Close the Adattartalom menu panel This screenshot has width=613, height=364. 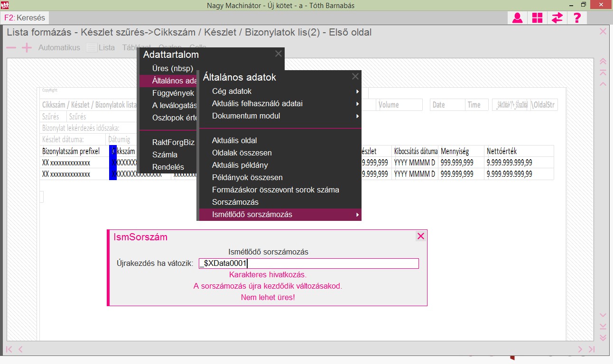tap(278, 54)
